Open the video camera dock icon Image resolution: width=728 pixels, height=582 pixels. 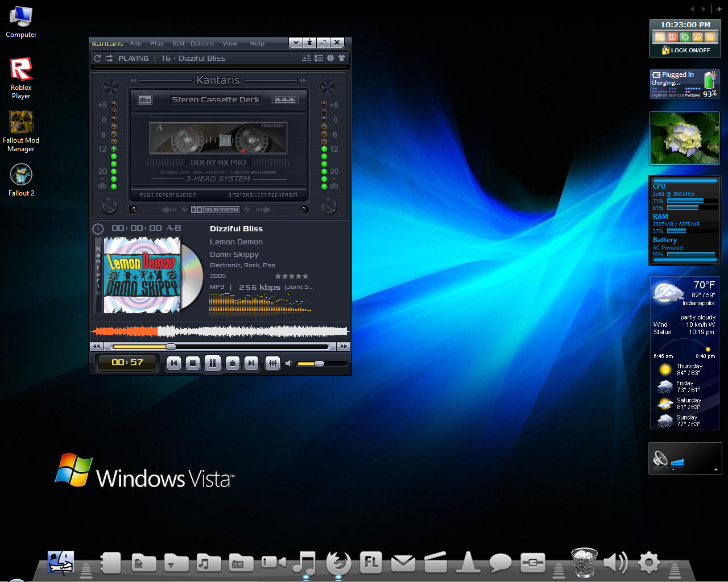[x=274, y=563]
